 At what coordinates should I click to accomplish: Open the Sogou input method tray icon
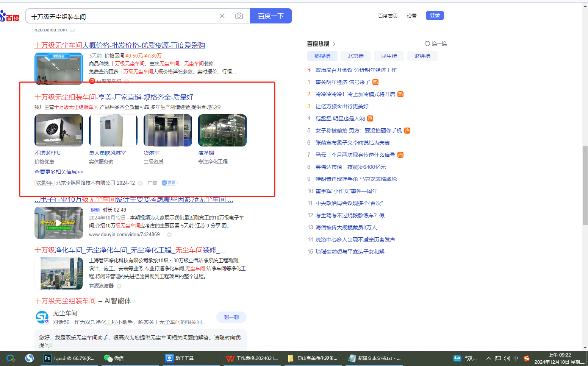click(x=526, y=358)
